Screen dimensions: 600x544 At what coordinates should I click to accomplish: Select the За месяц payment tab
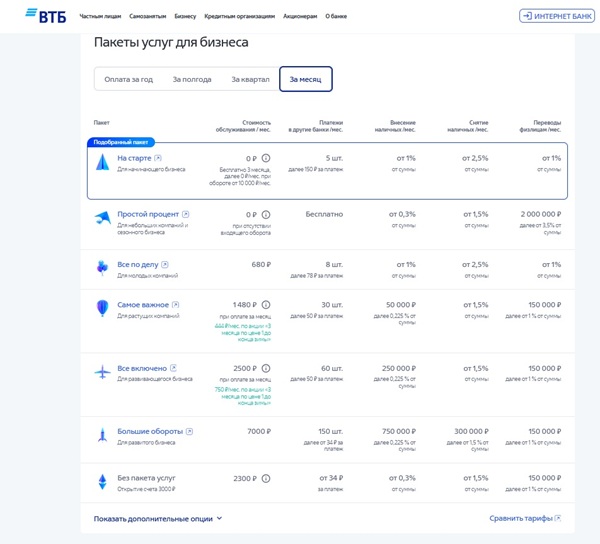click(306, 79)
